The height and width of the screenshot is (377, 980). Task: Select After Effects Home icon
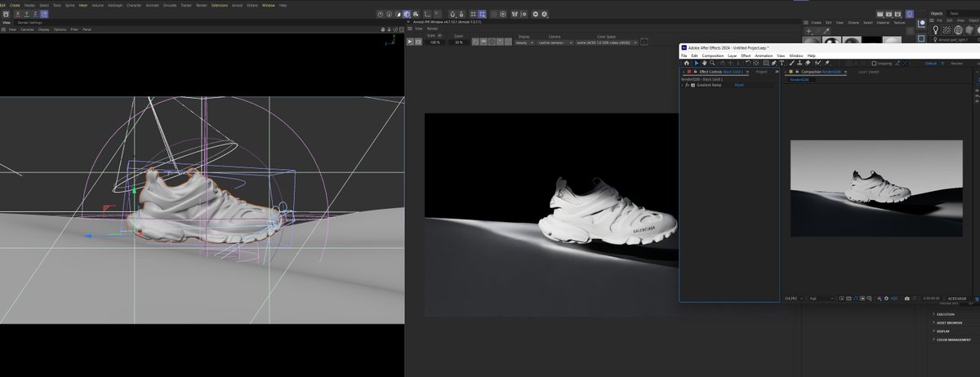click(x=687, y=63)
